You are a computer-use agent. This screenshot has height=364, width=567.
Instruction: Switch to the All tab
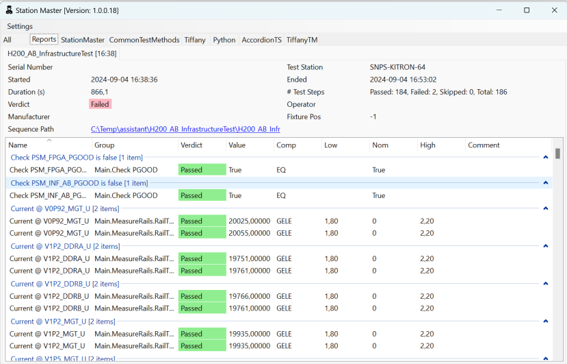[7, 40]
